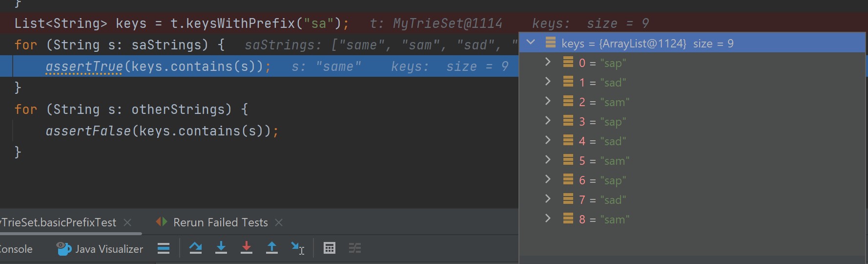Click the Step Out up-arrow icon
The image size is (868, 264).
click(x=272, y=248)
